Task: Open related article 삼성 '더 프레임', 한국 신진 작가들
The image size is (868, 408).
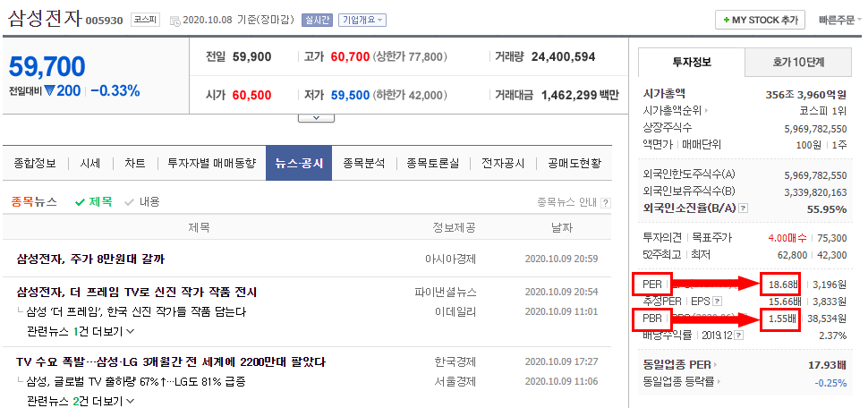Action: (136, 311)
